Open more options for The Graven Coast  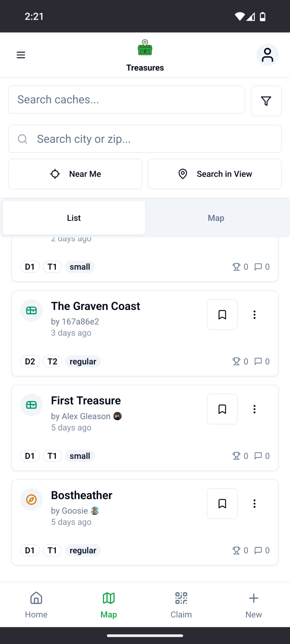tap(254, 315)
